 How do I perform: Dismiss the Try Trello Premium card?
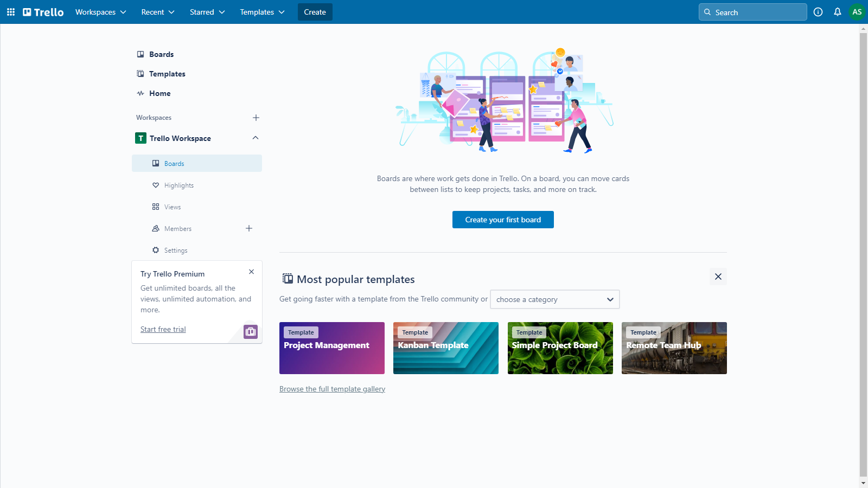(x=251, y=272)
